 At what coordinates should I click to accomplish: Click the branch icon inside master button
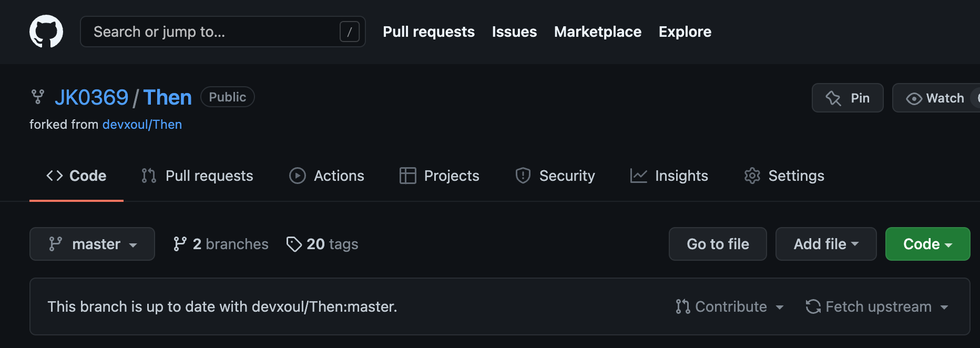click(x=55, y=244)
